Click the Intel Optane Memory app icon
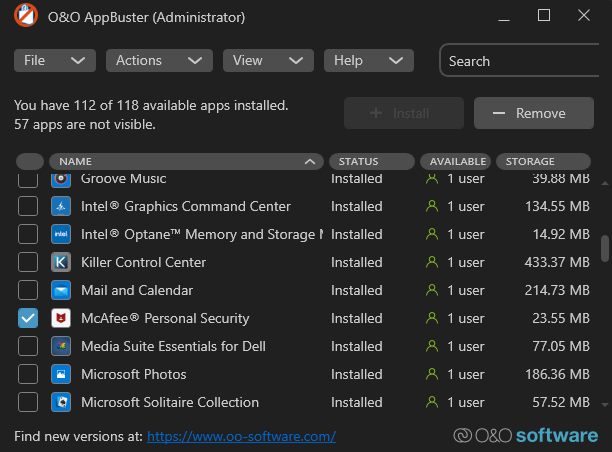Image resolution: width=612 pixels, height=452 pixels. [61, 234]
